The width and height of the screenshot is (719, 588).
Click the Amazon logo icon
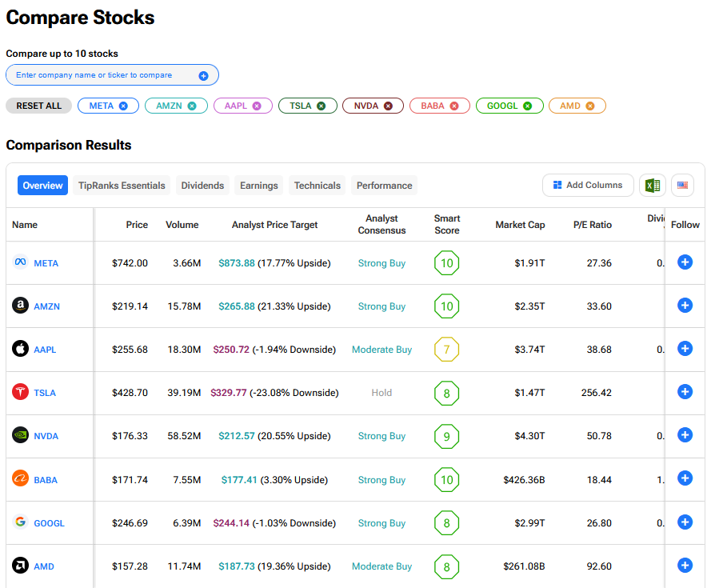pyautogui.click(x=20, y=306)
